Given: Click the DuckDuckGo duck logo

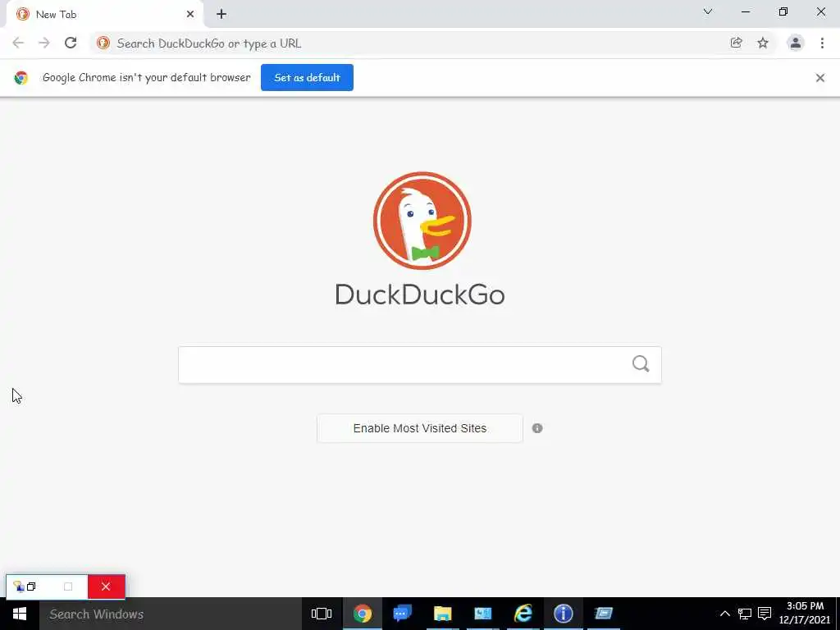Looking at the screenshot, I should coord(422,221).
